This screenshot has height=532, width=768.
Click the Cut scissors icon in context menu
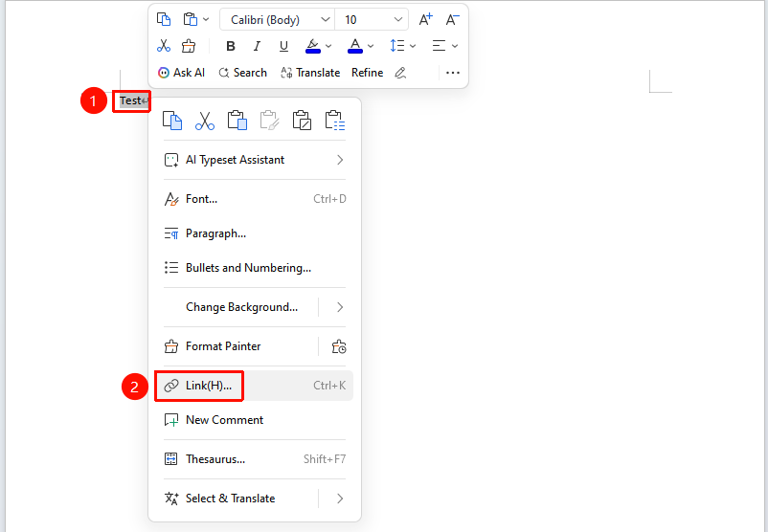coord(205,121)
